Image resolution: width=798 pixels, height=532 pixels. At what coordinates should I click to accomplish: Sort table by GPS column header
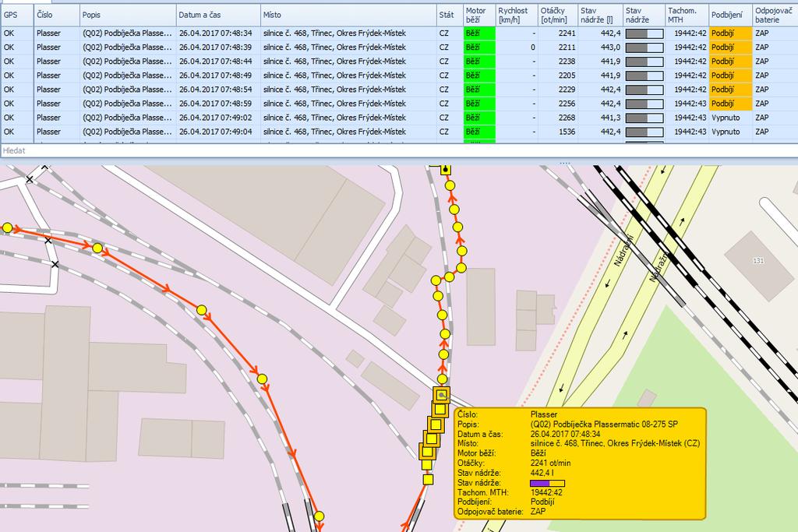[x=17, y=15]
